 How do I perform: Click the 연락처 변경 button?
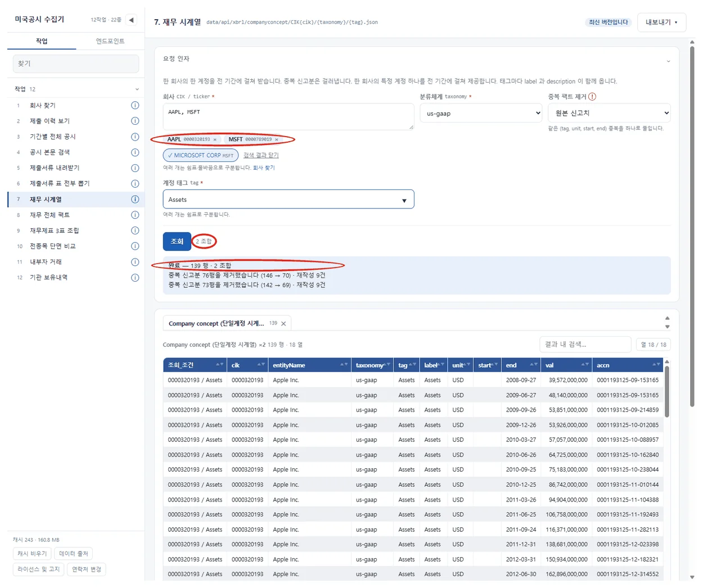coord(87,569)
